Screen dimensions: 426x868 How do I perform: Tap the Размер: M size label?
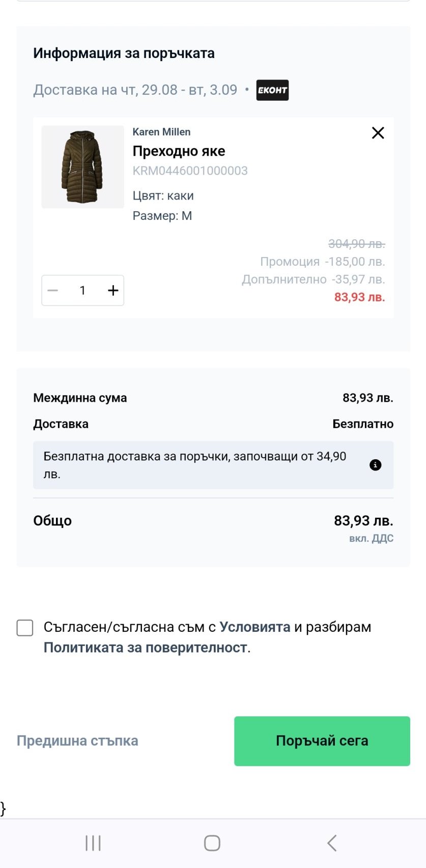(x=162, y=216)
